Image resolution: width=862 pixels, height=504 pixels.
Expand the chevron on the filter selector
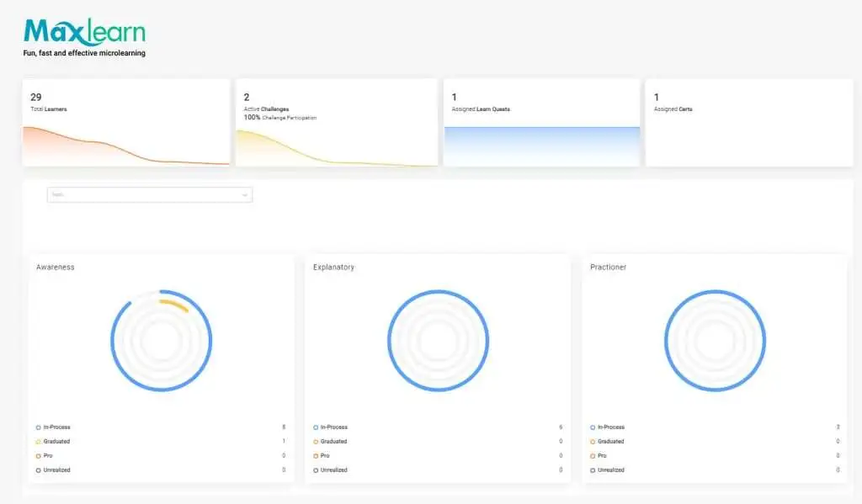244,194
